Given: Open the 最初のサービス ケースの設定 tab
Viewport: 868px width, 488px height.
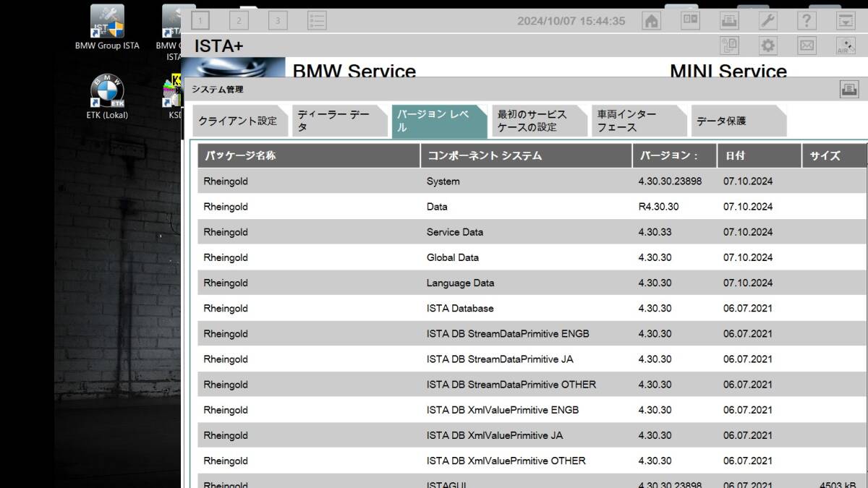Looking at the screenshot, I should point(538,121).
